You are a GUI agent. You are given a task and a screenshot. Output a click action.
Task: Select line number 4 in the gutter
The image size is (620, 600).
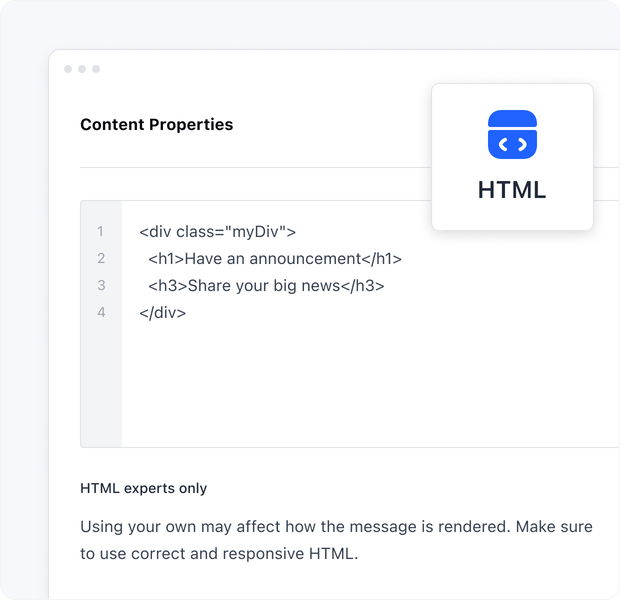[100, 313]
